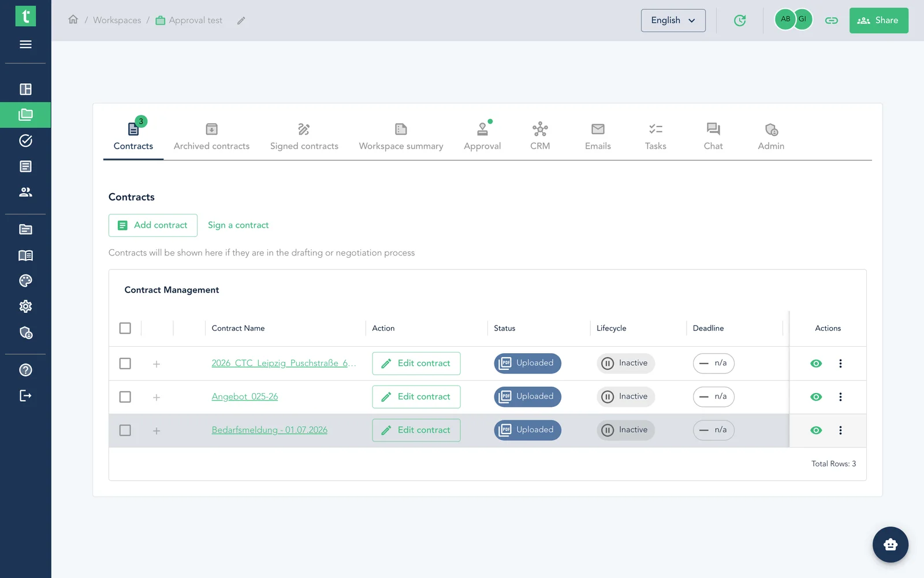Click Edit contract for Angebot_025-26
The height and width of the screenshot is (578, 924).
coord(416,397)
